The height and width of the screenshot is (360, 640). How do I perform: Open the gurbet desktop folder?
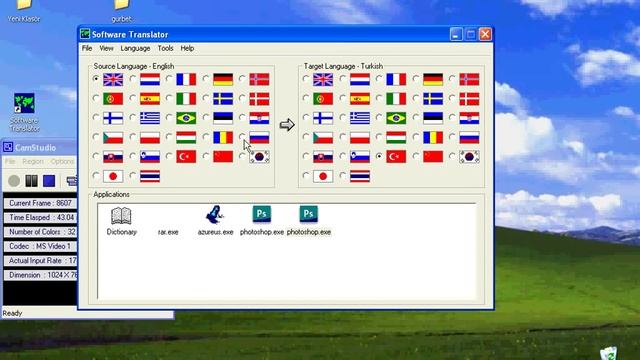coord(121,10)
